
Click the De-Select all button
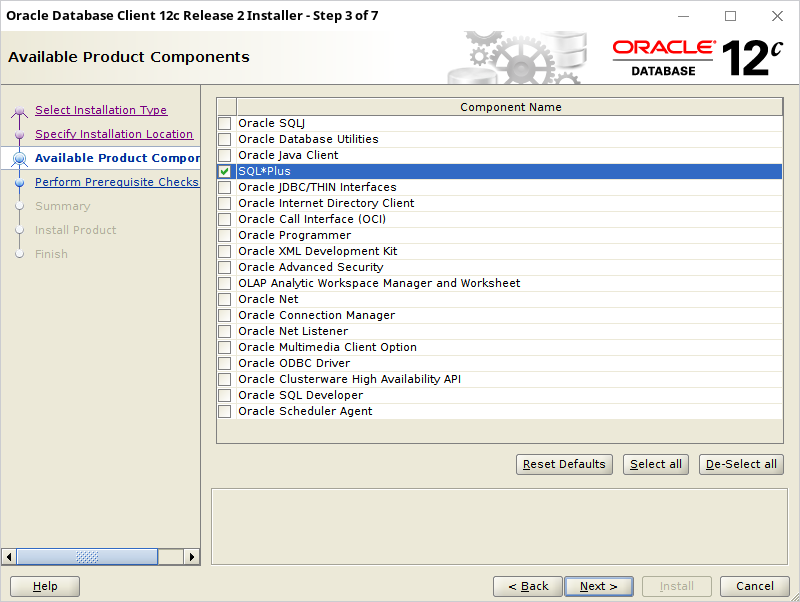pyautogui.click(x=741, y=464)
